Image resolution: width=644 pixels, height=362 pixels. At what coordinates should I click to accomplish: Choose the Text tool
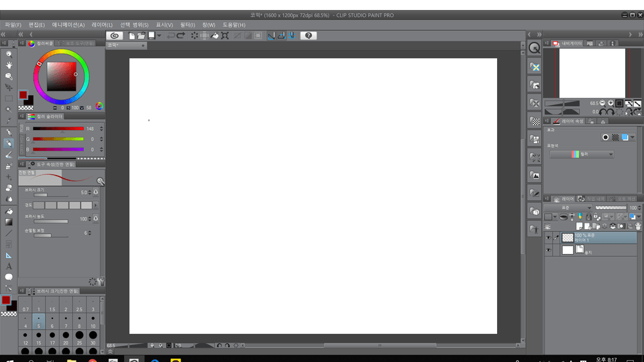click(9, 266)
